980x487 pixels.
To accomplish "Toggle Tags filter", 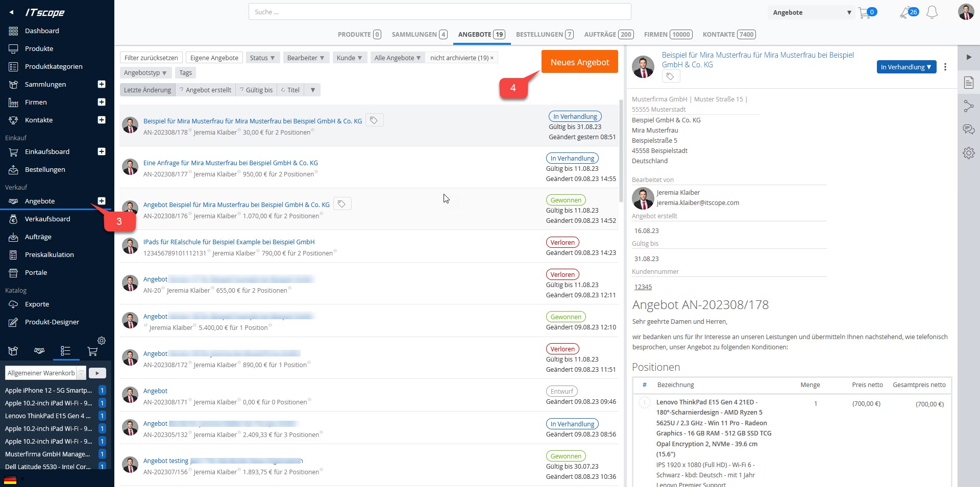I will click(185, 73).
